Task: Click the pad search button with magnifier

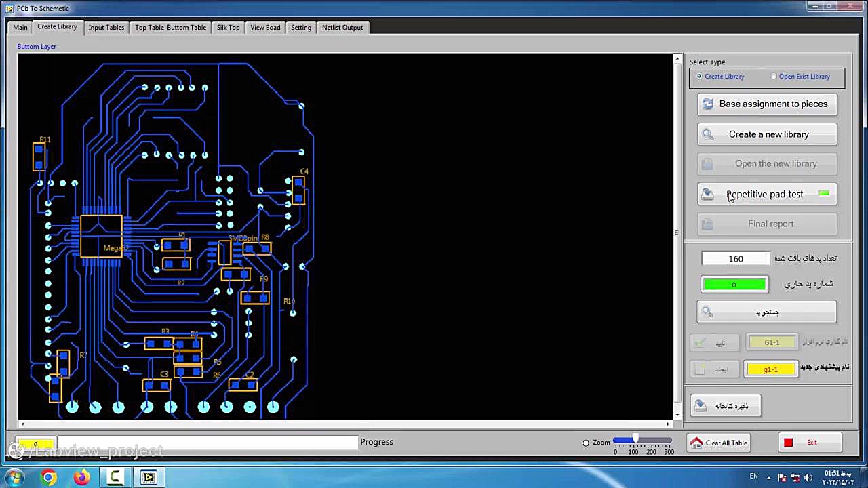Action: tap(767, 312)
